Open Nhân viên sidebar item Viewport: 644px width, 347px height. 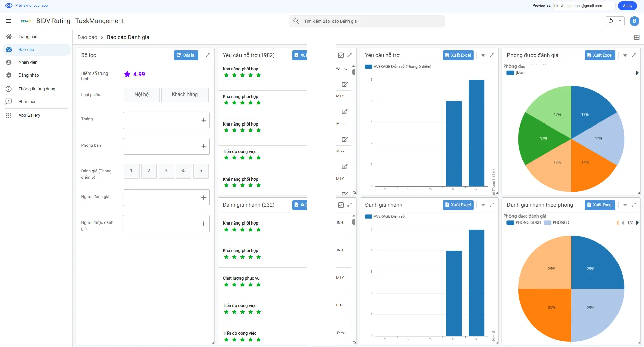click(x=36, y=62)
